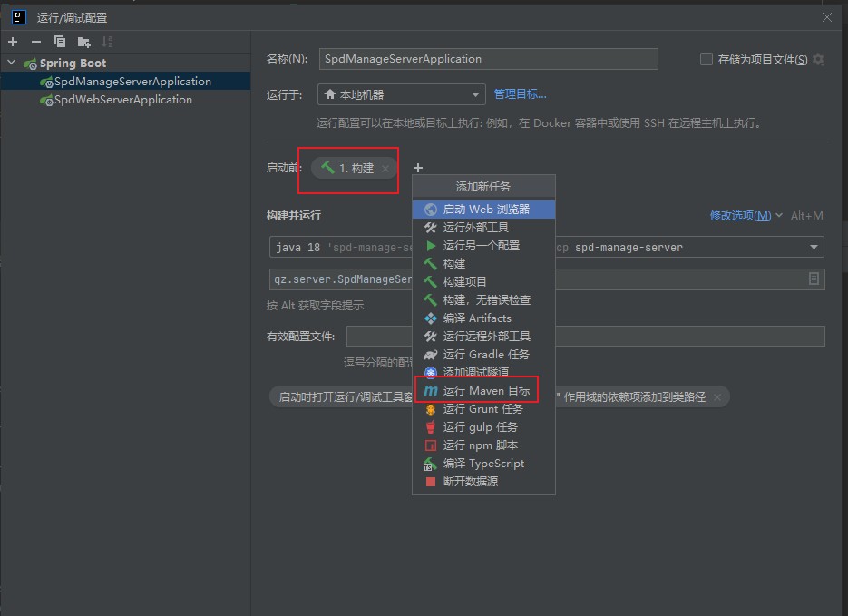Click the name field SpdManageServerApplication

488,59
